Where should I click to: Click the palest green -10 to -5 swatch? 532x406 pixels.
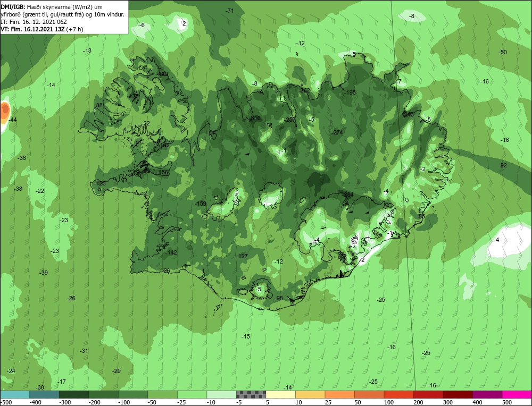point(221,394)
